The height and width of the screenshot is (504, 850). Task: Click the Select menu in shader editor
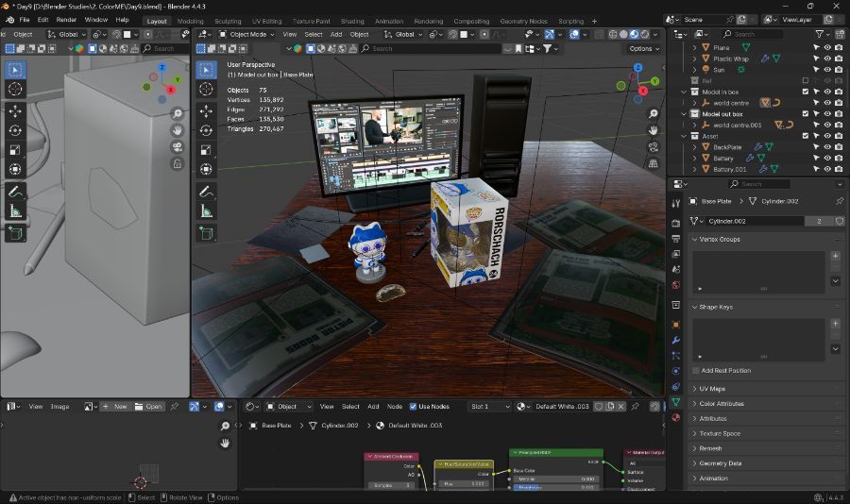coord(350,407)
